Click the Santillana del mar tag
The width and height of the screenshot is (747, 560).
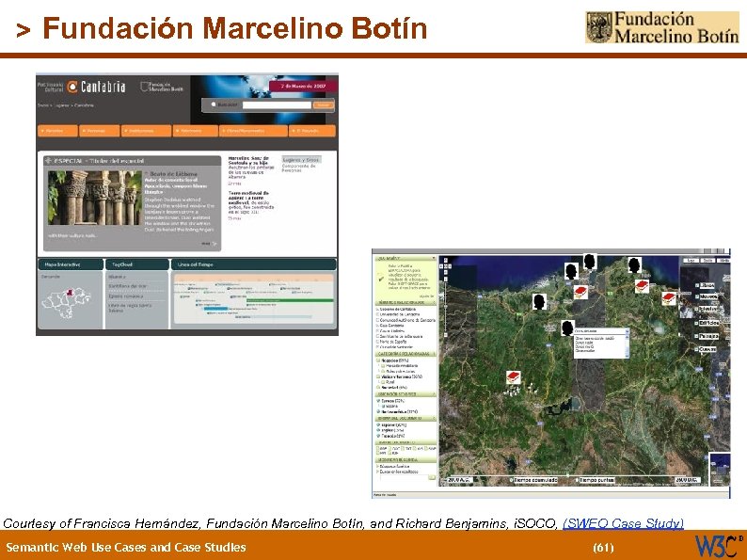pyautogui.click(x=127, y=286)
